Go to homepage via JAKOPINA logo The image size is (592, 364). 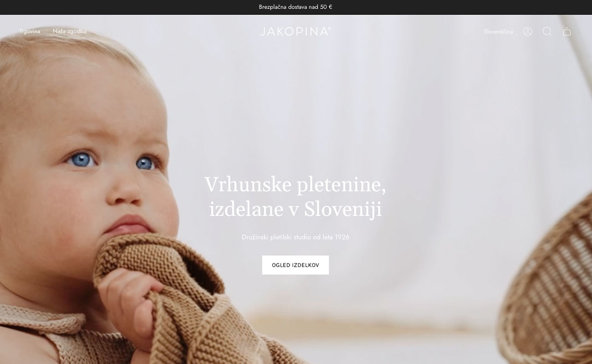click(294, 31)
